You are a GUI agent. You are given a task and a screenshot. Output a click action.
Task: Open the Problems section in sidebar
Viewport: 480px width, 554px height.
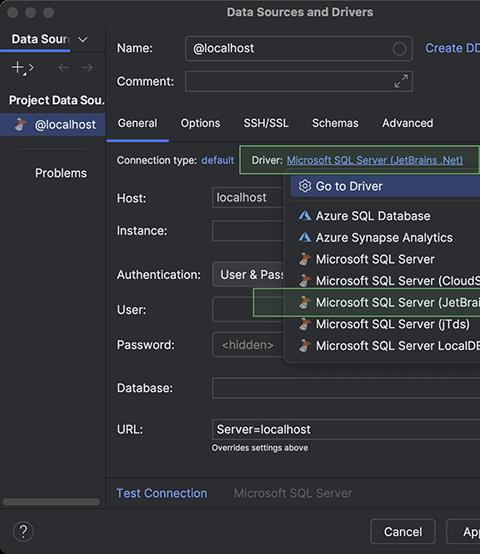point(61,173)
